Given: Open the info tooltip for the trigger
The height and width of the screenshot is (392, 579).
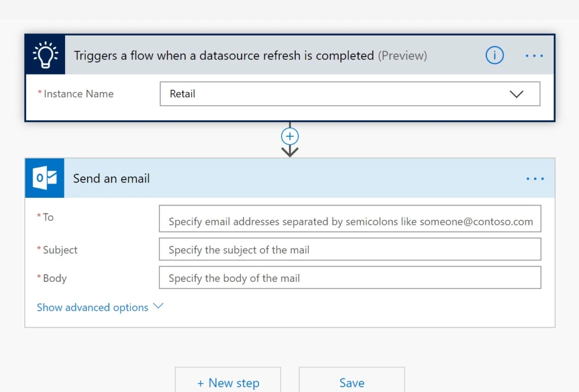Looking at the screenshot, I should (494, 55).
